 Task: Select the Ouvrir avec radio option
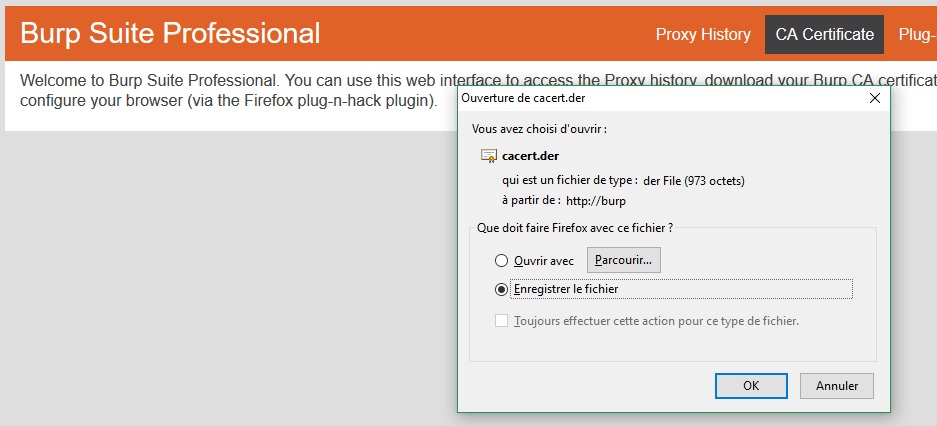tap(502, 261)
